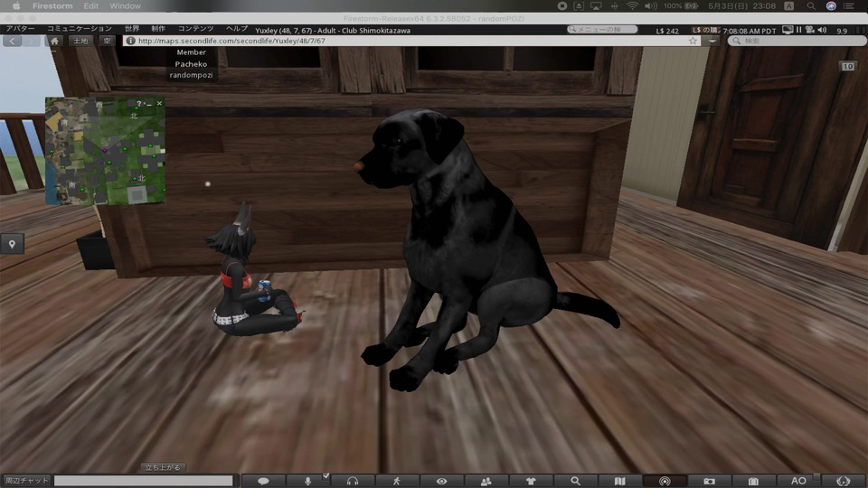
Task: Open the people list icon
Action: [486, 481]
